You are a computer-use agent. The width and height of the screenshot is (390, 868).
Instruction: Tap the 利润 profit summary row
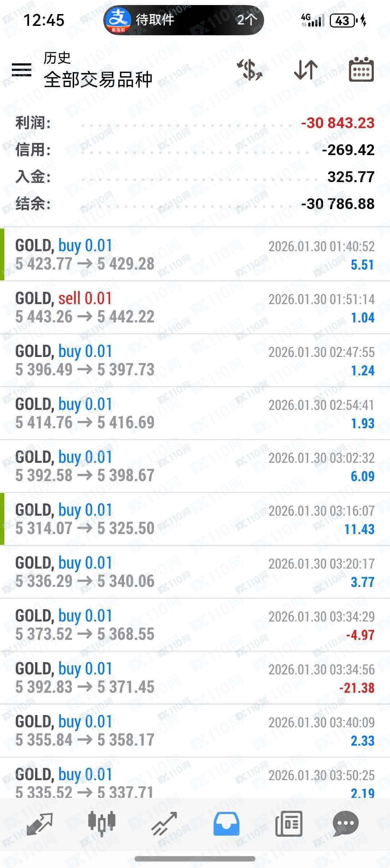[194, 123]
